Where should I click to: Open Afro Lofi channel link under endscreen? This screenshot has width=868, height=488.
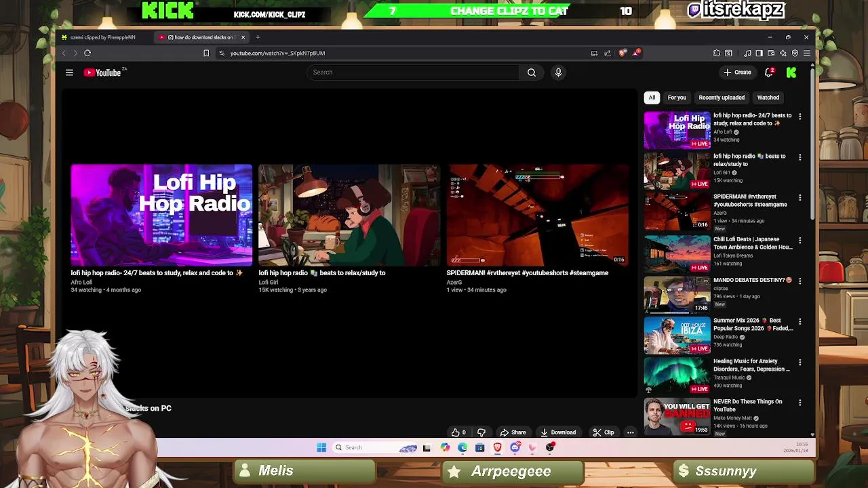coord(81,283)
